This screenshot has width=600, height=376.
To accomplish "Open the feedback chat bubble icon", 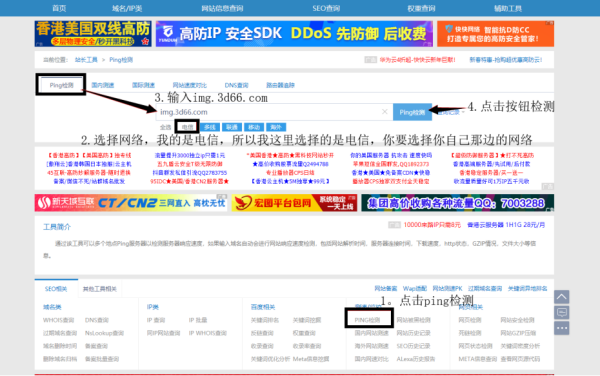I will [561, 313].
